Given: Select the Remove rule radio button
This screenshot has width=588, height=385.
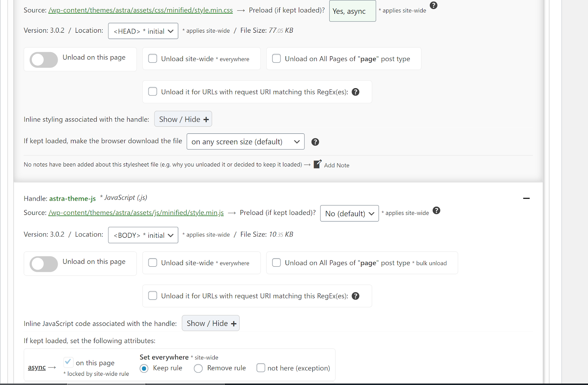Looking at the screenshot, I should pyautogui.click(x=198, y=368).
